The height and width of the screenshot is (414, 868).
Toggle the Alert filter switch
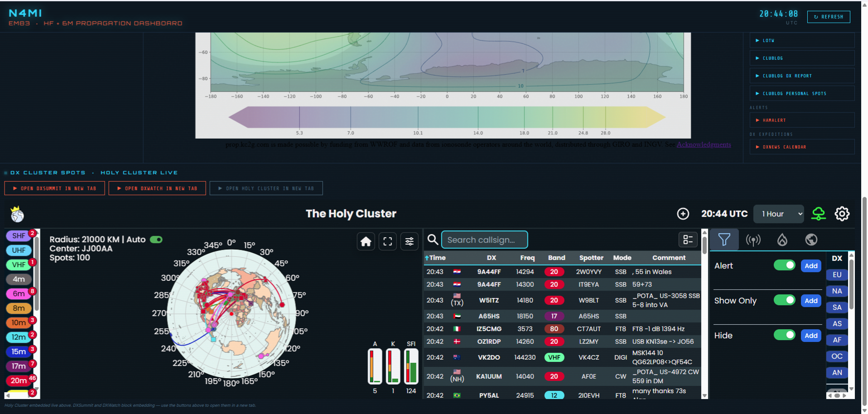pos(785,265)
